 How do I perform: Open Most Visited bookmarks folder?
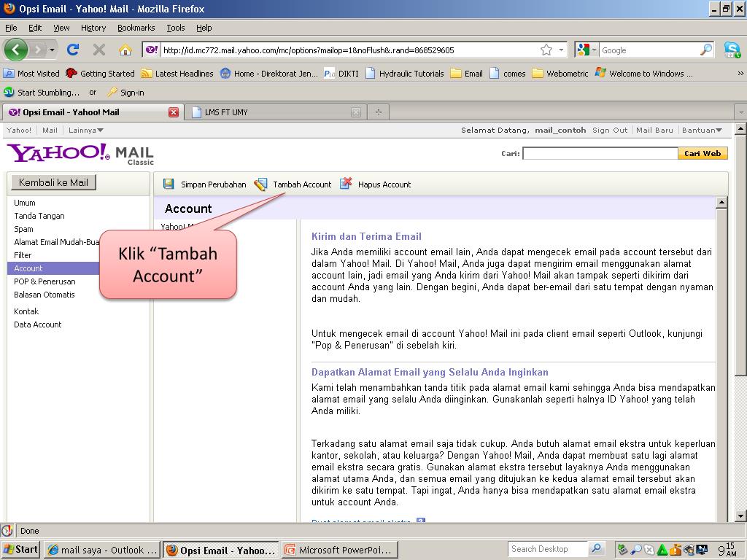coord(31,74)
